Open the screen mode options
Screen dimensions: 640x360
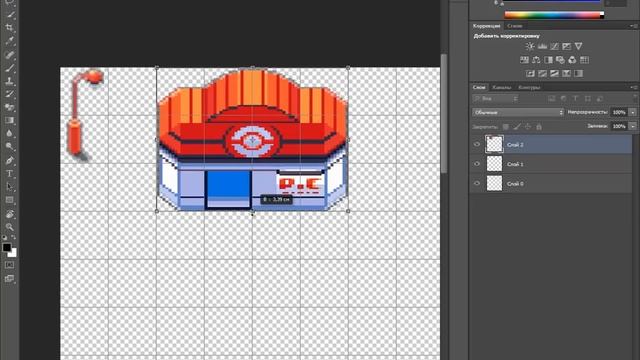[x=10, y=279]
